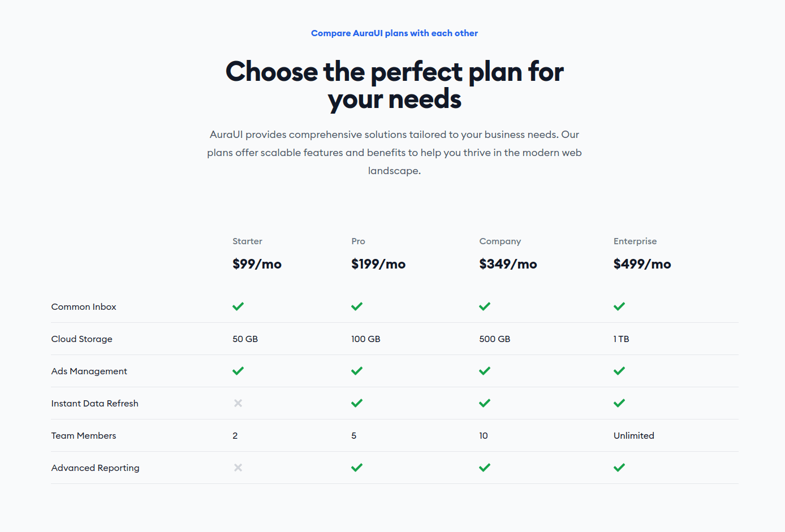785x532 pixels.
Task: Click the Team Members row label
Action: tap(84, 436)
